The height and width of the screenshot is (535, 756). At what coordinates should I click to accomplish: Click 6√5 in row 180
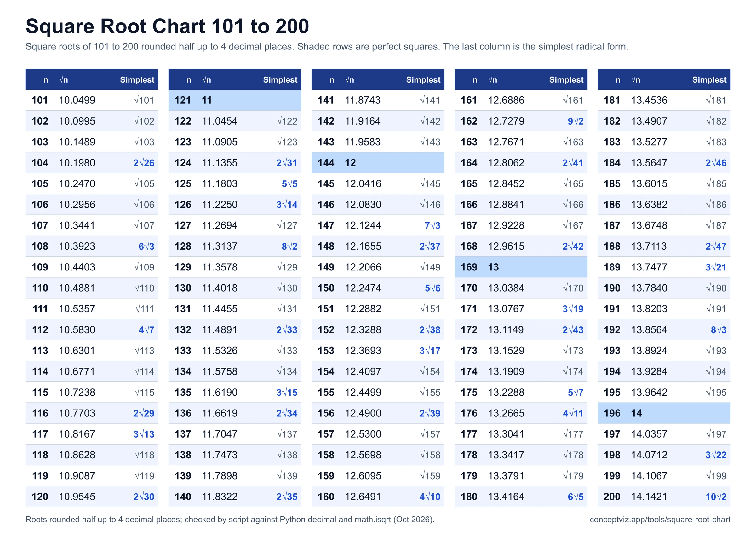tap(576, 497)
